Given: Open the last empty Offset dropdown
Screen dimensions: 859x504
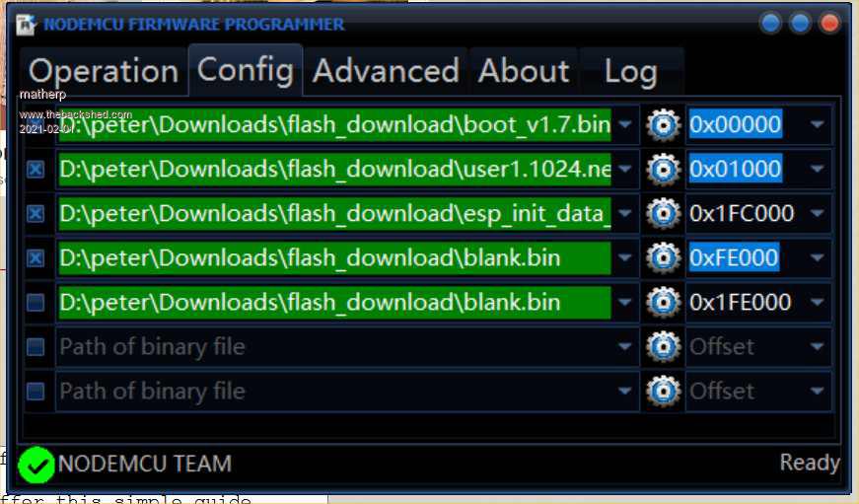Looking at the screenshot, I should tap(817, 392).
